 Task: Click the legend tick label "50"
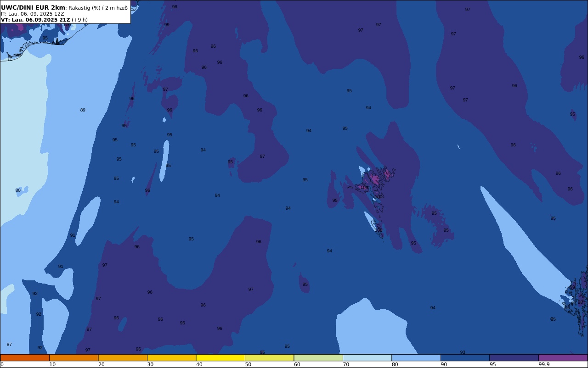[248, 364]
